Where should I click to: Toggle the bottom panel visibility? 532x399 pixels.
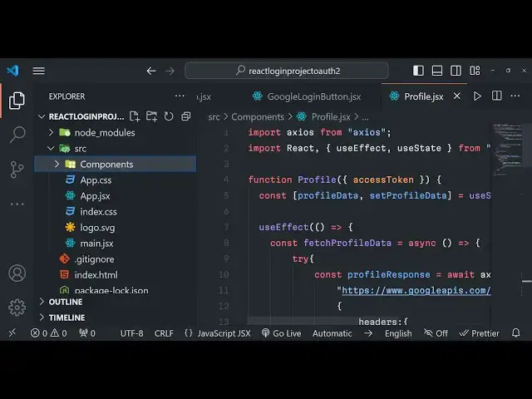click(436, 71)
